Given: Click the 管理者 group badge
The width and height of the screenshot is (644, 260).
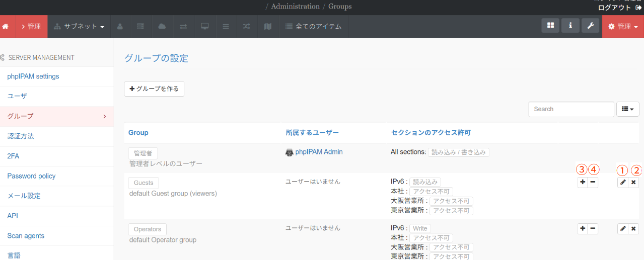Looking at the screenshot, I should pos(143,153).
